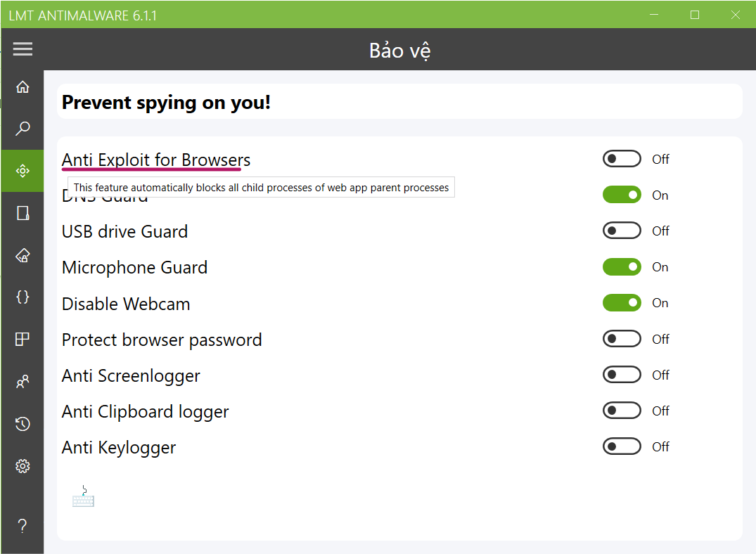Image resolution: width=756 pixels, height=554 pixels.
Task: Click the Anti Exploit for Browsers label
Action: coord(156,160)
